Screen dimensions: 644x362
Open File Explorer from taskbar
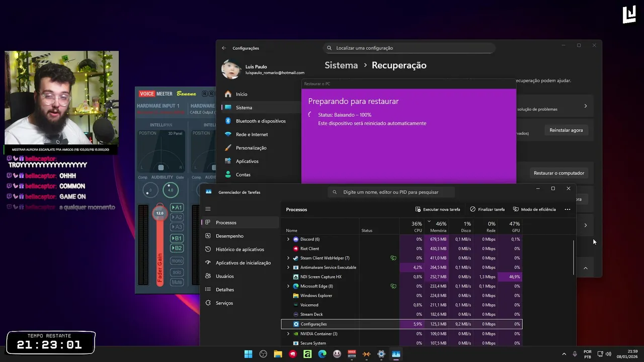(x=278, y=354)
